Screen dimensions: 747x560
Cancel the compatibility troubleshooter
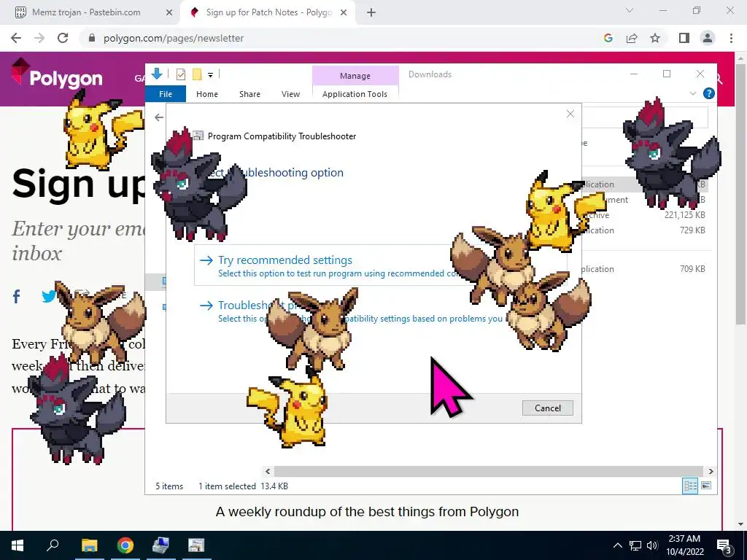pos(547,408)
